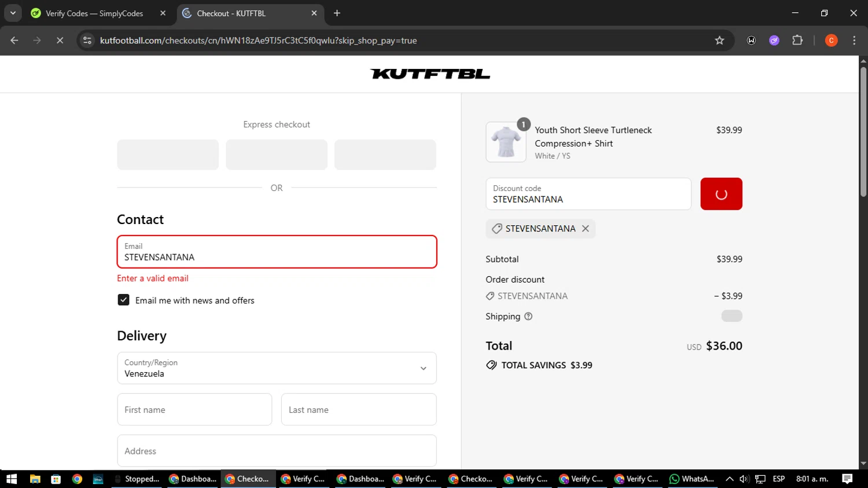Open the W extension in the toolbar

pyautogui.click(x=751, y=41)
